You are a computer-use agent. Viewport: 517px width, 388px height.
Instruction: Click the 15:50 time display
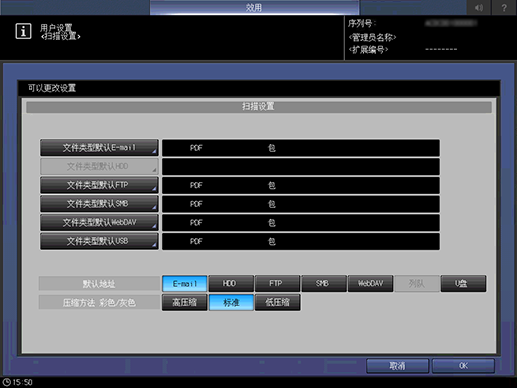coord(23,382)
